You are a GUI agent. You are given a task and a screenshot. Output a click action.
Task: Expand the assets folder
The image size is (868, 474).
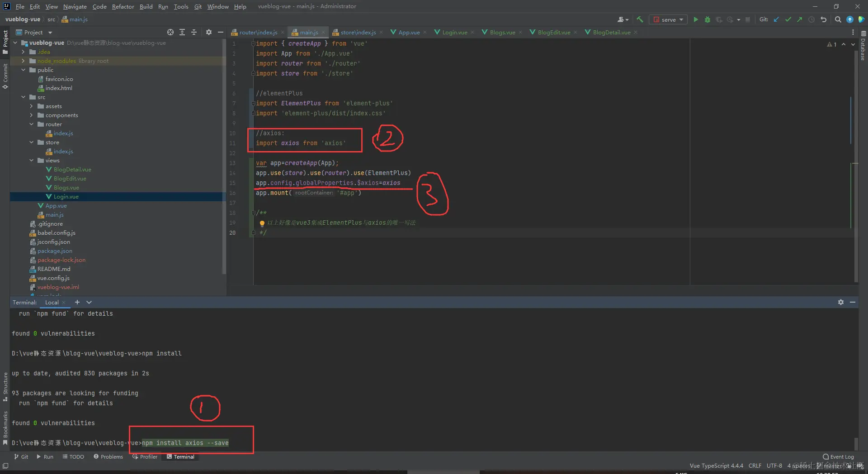click(32, 106)
